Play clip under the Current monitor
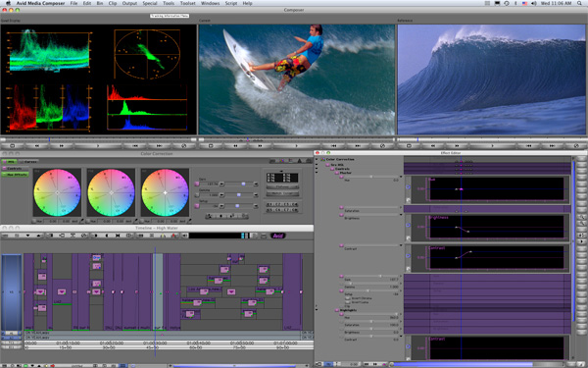Viewport: 588px width, 368px height. click(296, 145)
